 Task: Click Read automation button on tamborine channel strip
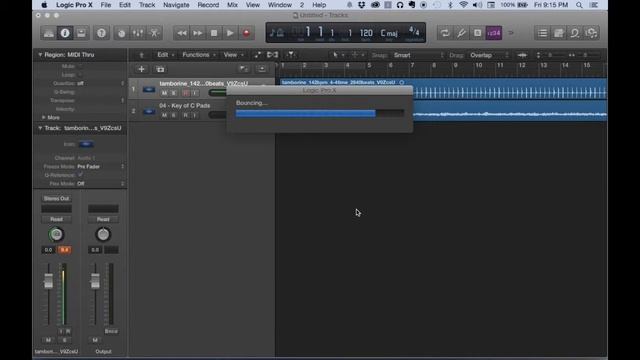56,219
